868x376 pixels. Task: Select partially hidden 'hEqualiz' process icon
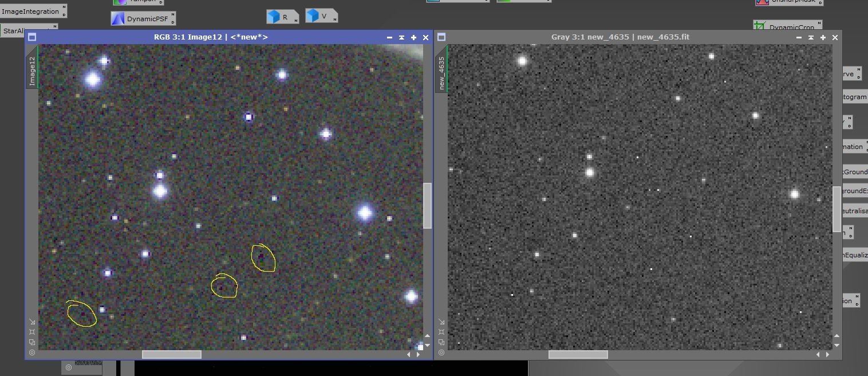coord(855,255)
